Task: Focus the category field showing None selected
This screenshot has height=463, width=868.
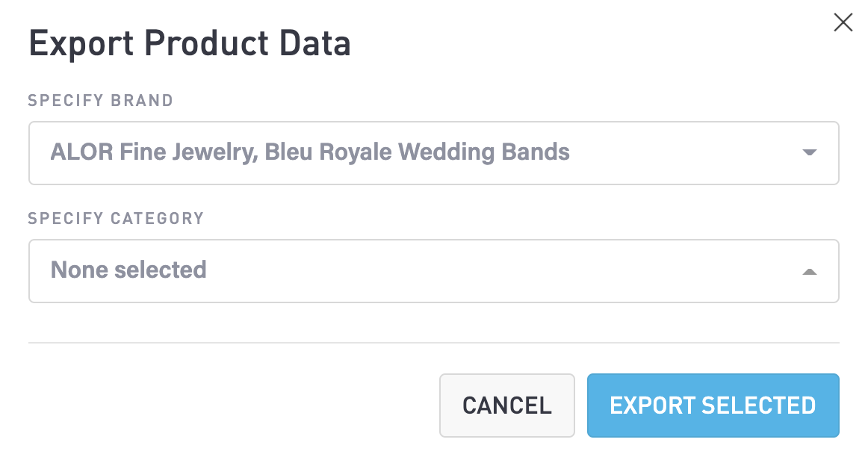Action: 433,271
